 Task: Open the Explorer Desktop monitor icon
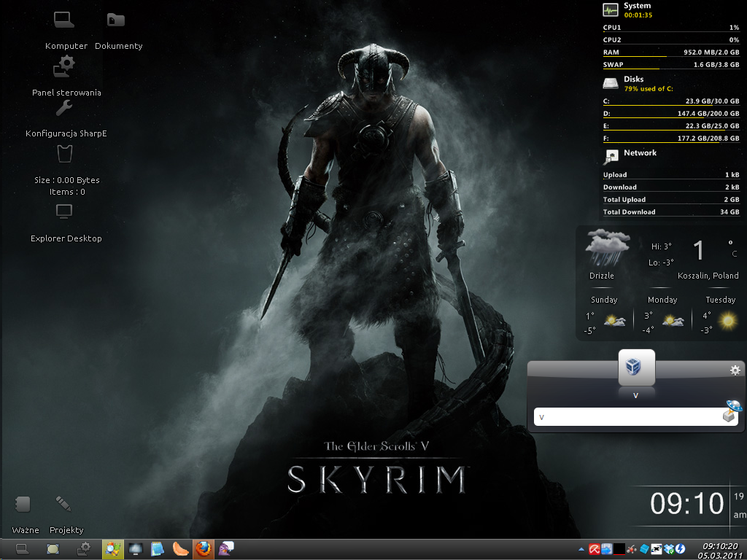tap(64, 211)
